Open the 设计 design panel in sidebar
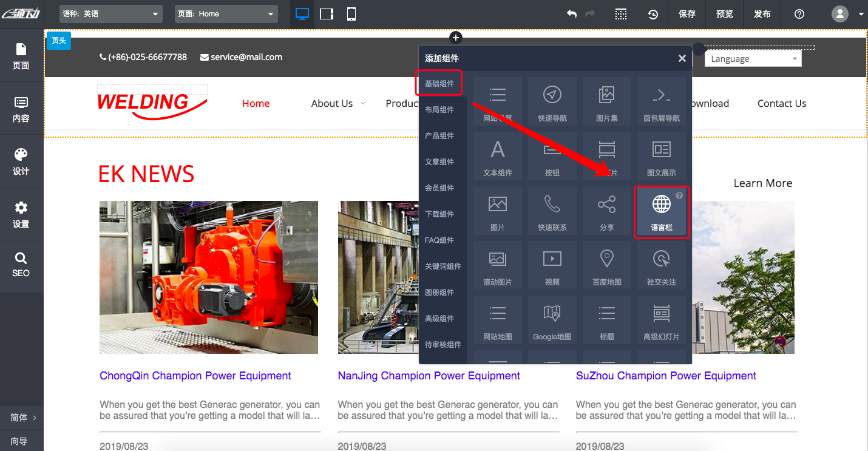Screen dimensions: 868x451 pyautogui.click(x=21, y=161)
